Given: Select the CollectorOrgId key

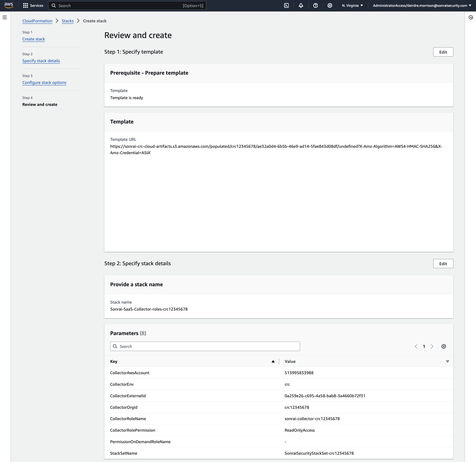Looking at the screenshot, I should pos(124,407).
